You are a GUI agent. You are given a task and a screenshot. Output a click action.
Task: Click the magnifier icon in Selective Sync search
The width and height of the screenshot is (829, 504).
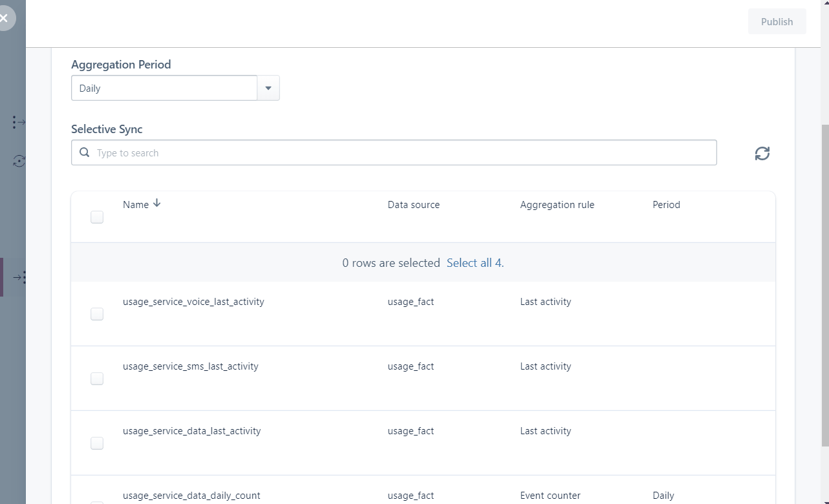(85, 152)
